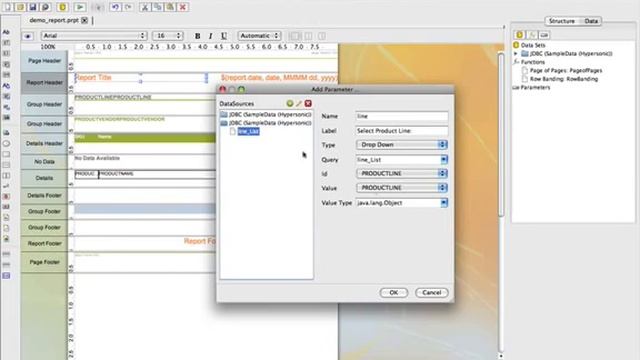Viewport: 640px width, 360px height.
Task: Open the Id PRODUCTLINE dropdown
Action: click(x=402, y=173)
